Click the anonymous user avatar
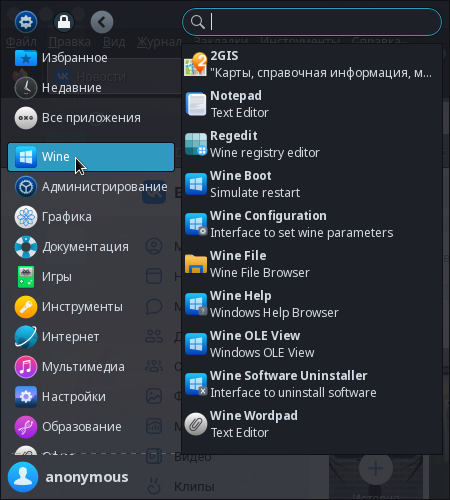The image size is (450, 500). [23, 477]
